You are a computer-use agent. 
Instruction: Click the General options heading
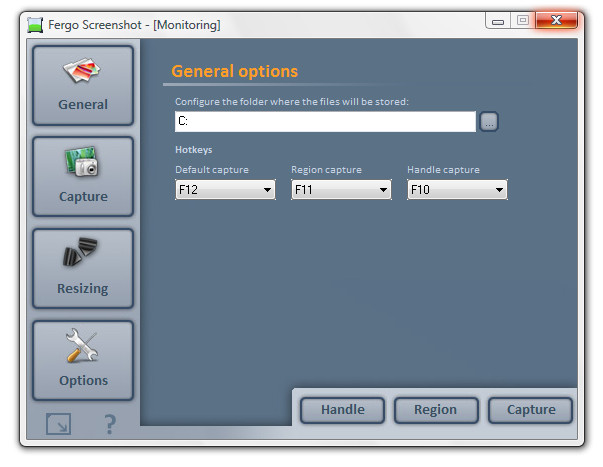[x=235, y=72]
